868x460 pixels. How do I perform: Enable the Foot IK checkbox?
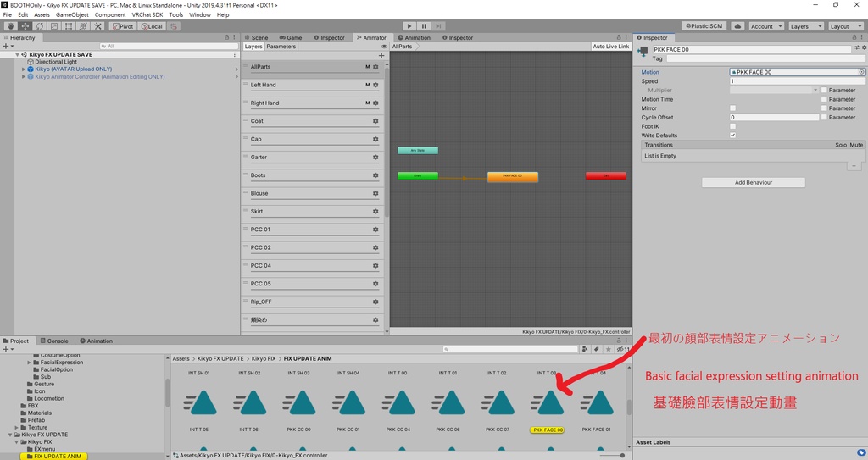(x=732, y=126)
